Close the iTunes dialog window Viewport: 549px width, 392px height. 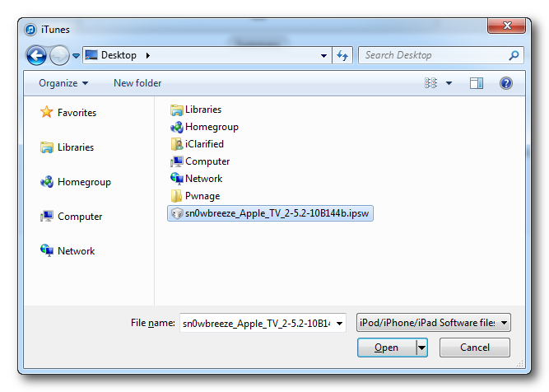click(506, 26)
